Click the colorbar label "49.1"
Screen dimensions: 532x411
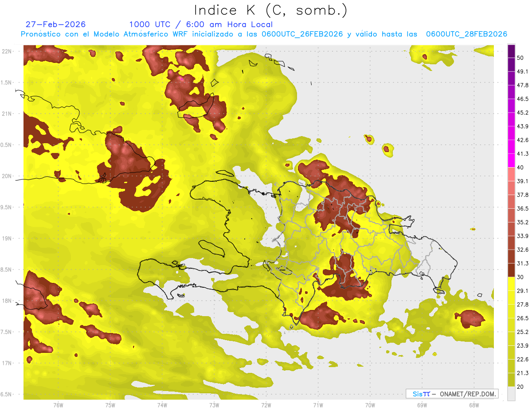(x=523, y=72)
